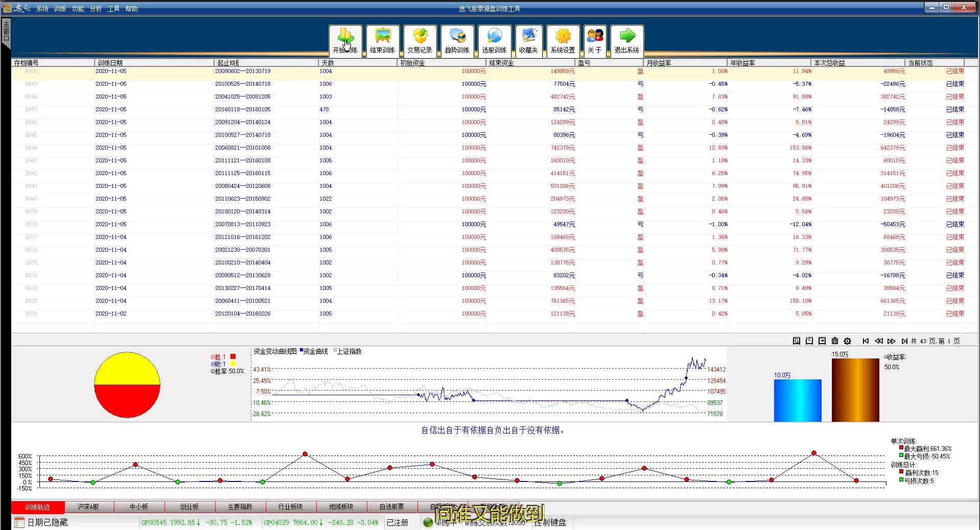Switch to the 训练轨迹 tab
The width and height of the screenshot is (980, 530).
coord(38,507)
